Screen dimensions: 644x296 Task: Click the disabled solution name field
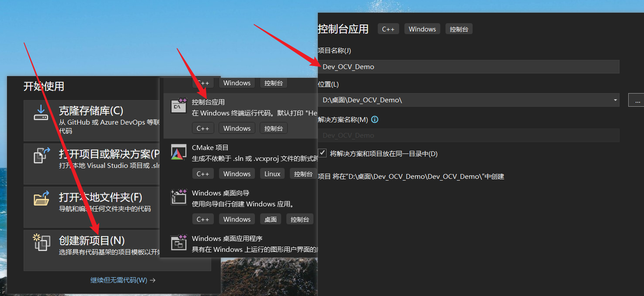[x=469, y=135]
